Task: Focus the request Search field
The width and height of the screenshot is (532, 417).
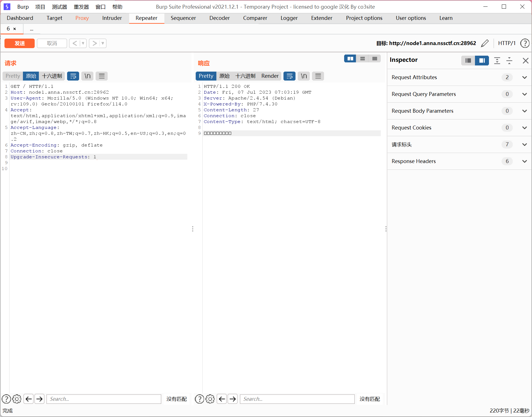Action: click(104, 399)
